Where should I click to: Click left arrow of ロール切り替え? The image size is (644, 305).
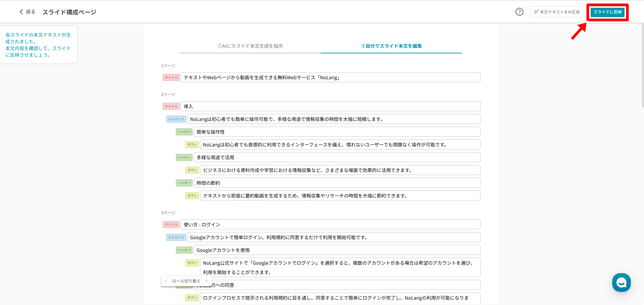click(166, 281)
